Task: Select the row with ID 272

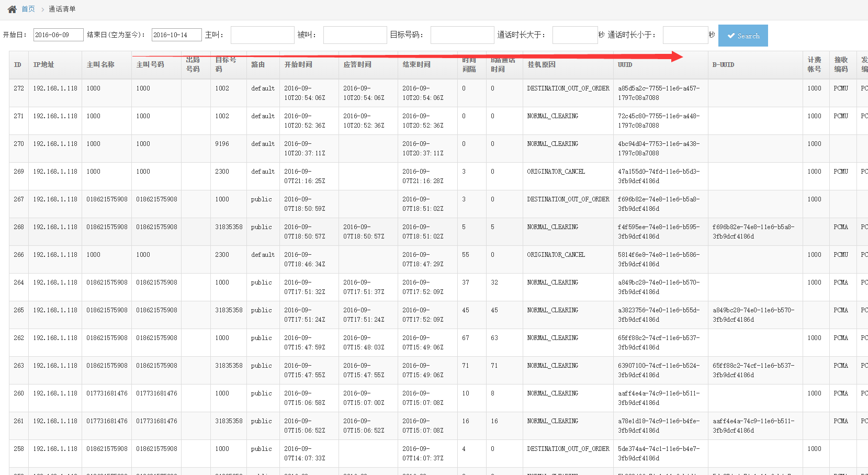Action: (19, 88)
